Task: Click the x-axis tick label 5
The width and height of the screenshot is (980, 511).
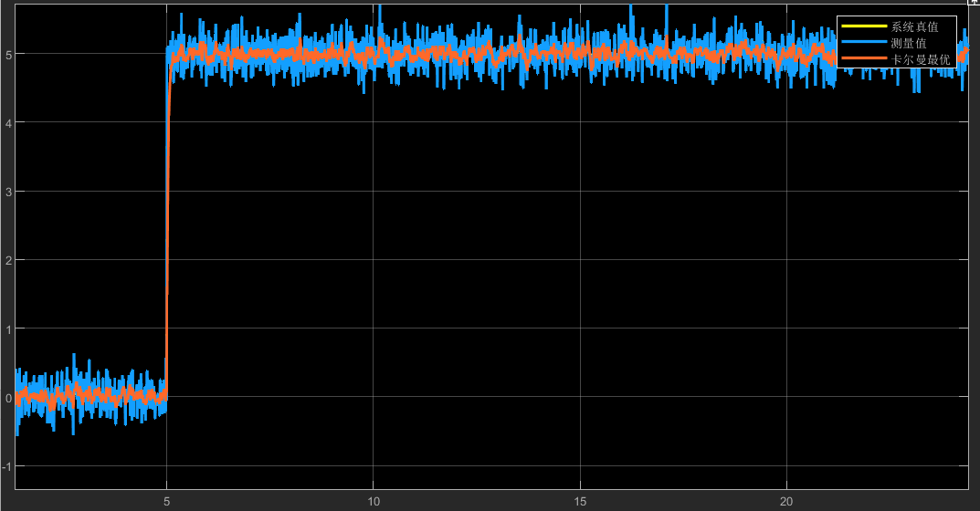Action: click(167, 502)
